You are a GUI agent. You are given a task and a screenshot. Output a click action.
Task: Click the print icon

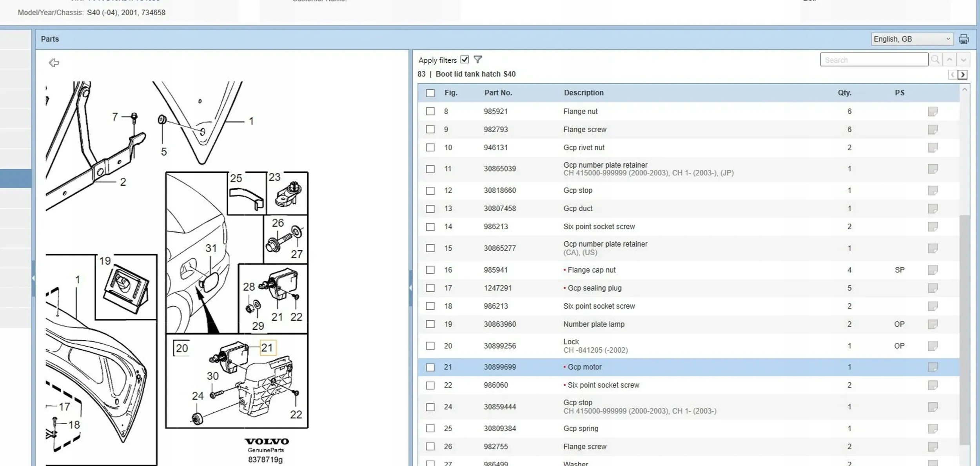point(963,39)
